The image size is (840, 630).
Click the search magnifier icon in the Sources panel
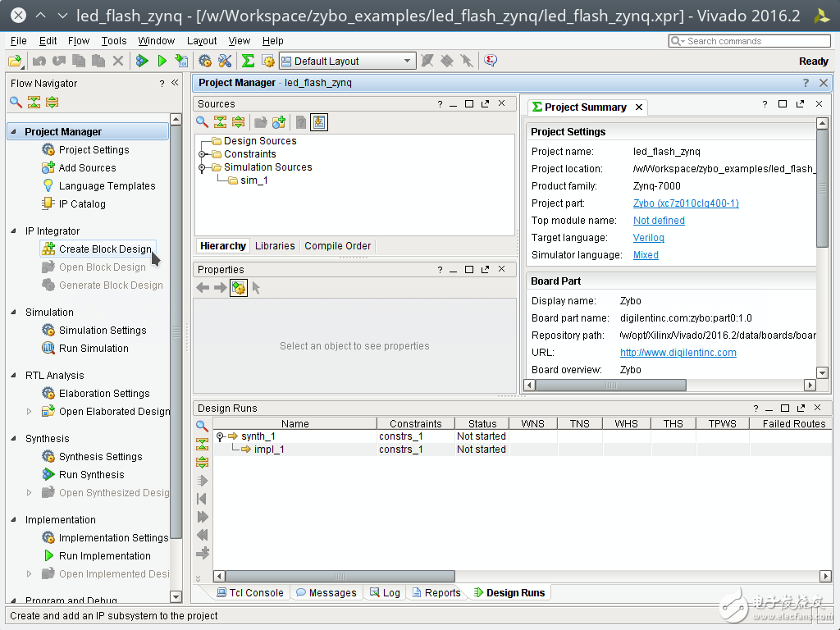click(202, 122)
